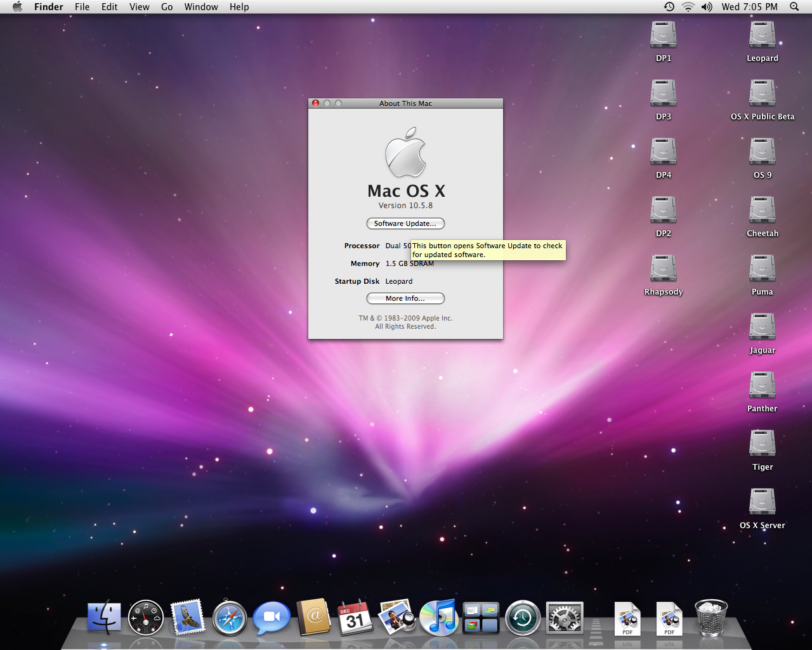Open the volume control in menu bar

[x=707, y=7]
